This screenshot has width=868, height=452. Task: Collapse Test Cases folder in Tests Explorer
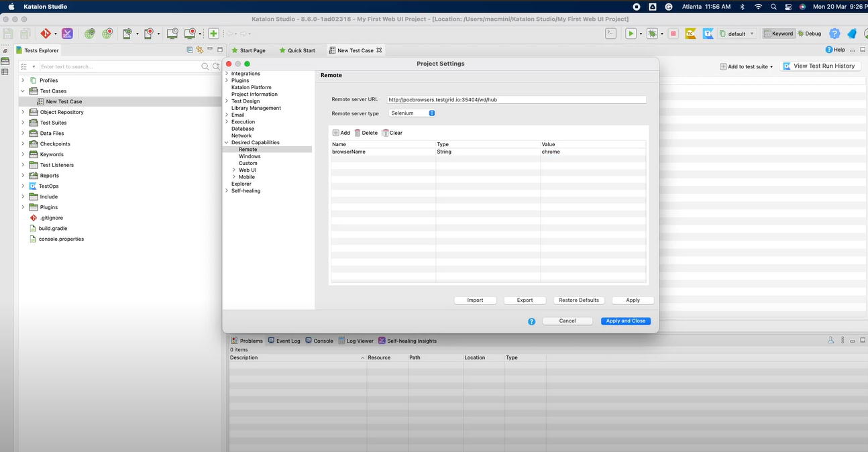[23, 91]
